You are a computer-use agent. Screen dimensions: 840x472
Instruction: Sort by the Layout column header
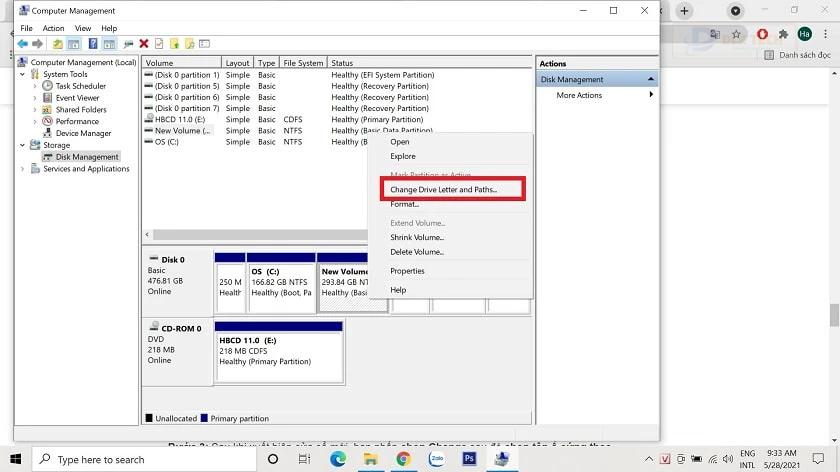point(237,63)
